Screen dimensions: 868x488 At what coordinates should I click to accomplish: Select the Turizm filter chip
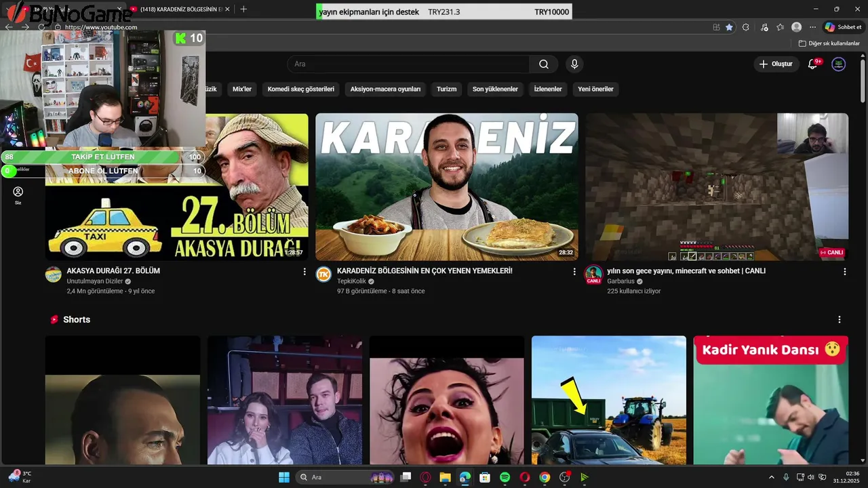(446, 89)
